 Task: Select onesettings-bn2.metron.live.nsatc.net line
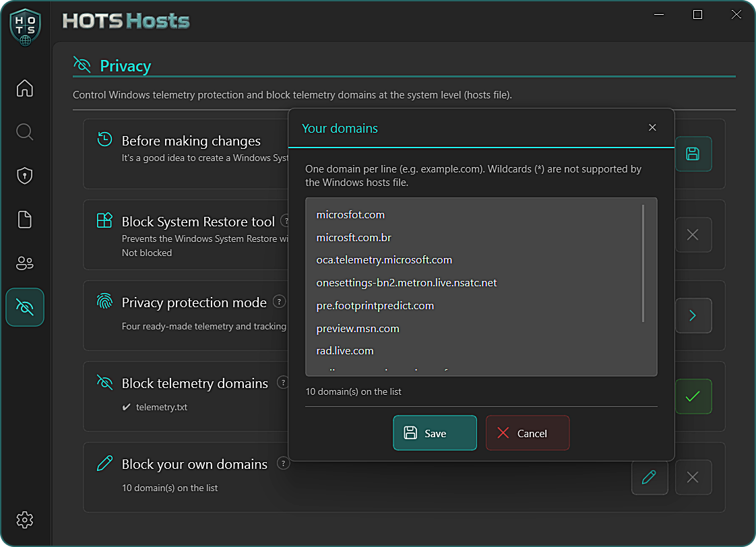point(406,283)
